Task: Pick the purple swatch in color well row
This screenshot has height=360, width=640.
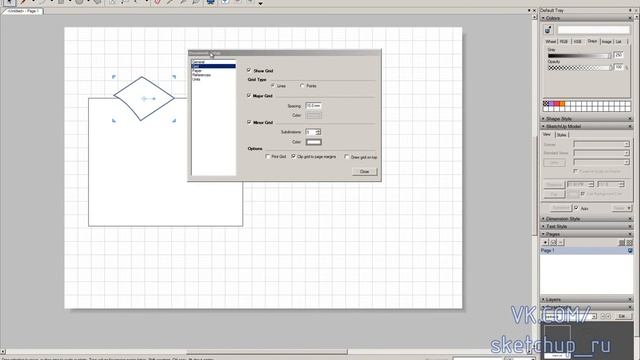Action: [x=551, y=104]
